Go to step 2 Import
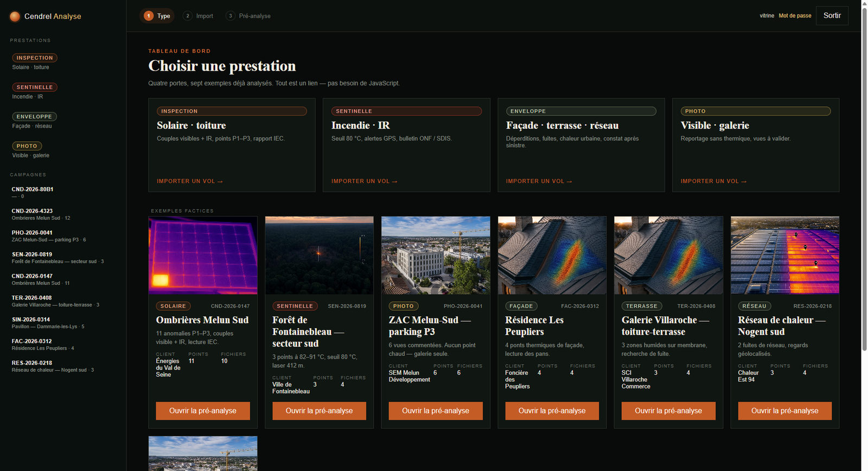 (x=199, y=16)
